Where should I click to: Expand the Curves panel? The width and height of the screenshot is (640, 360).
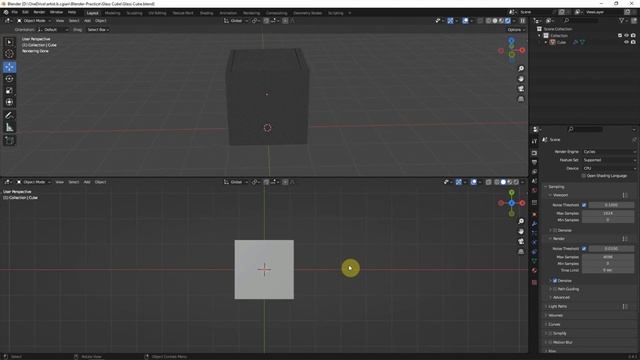(554, 324)
